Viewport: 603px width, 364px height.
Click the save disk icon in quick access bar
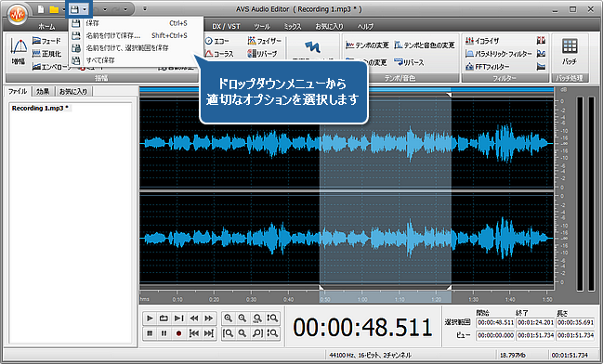pos(74,9)
